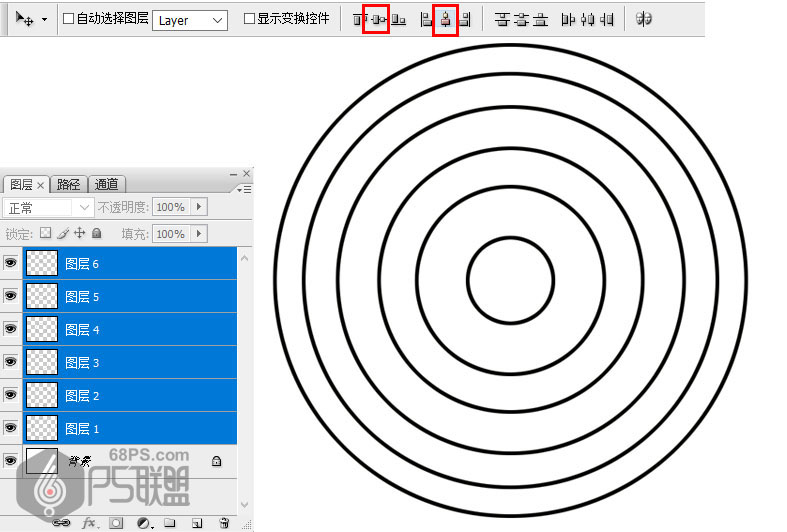Hide 图层 5 with eye icon
Image resolution: width=787 pixels, height=532 pixels.
11,296
